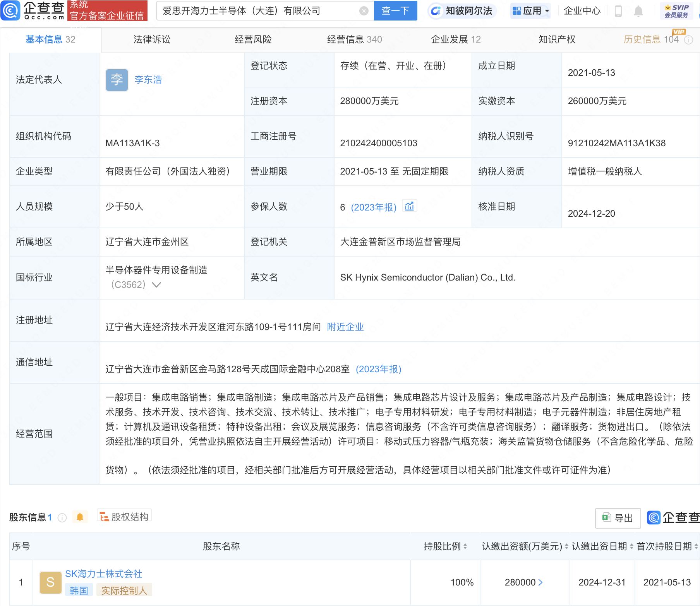Sort by 持股比例 column arrows
The height and width of the screenshot is (606, 700).
click(x=465, y=546)
